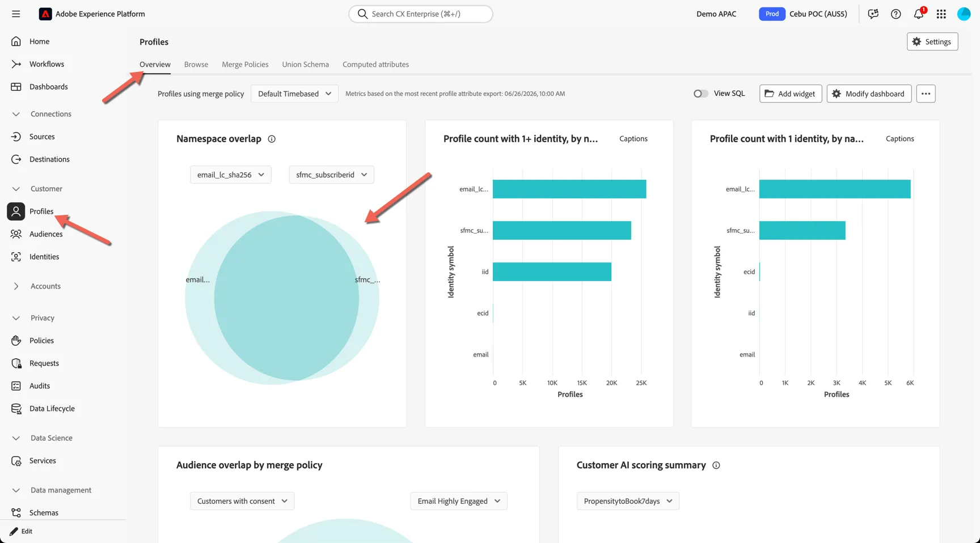
Task: Switch to Union Schema tab
Action: tap(305, 65)
